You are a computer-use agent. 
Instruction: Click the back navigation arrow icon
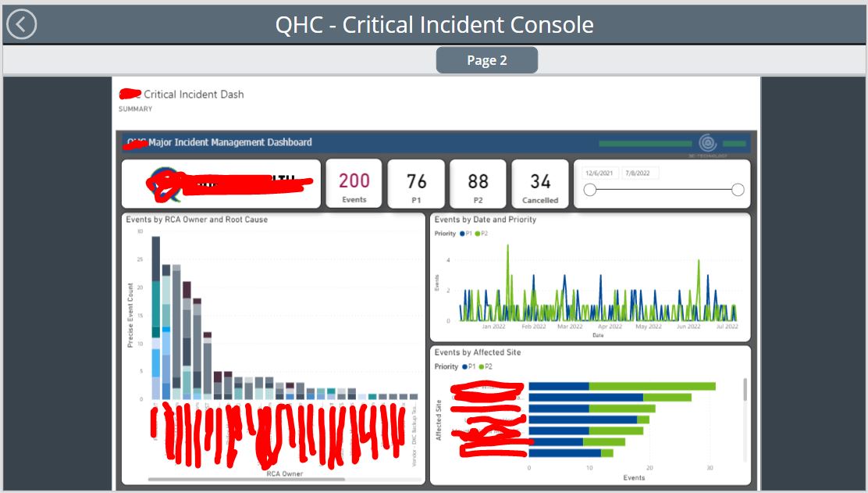point(23,24)
